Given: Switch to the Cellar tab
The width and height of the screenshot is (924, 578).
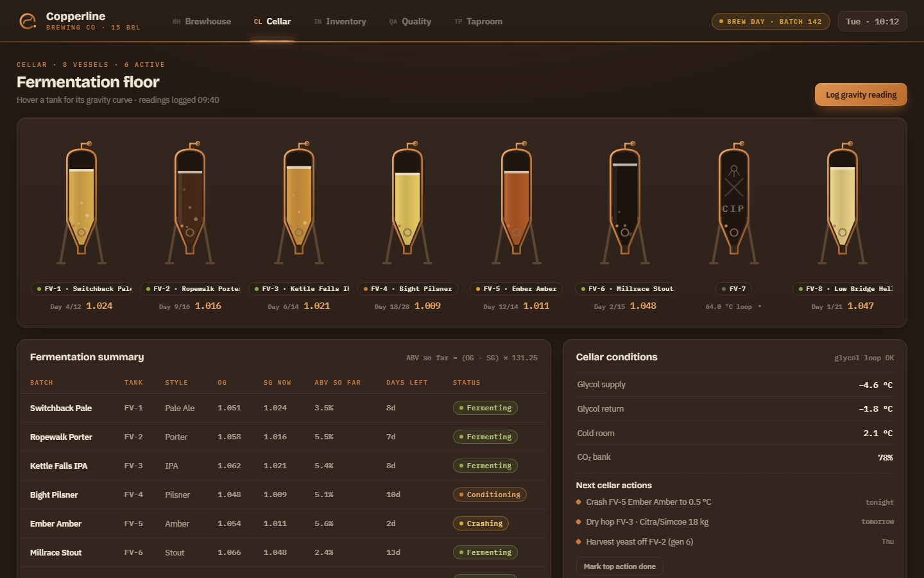Looking at the screenshot, I should 273,21.
